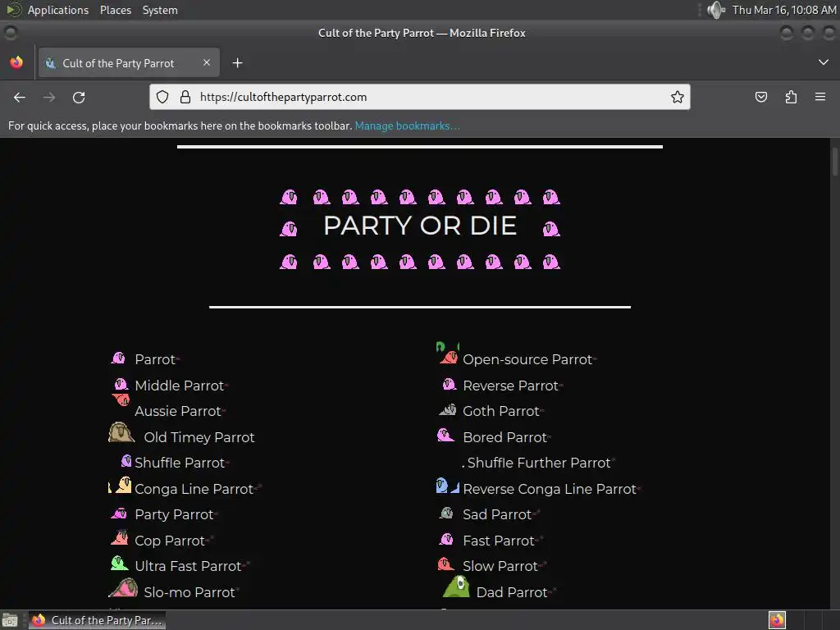The image size is (840, 630).
Task: Click the Cop Parrot icon
Action: click(120, 537)
